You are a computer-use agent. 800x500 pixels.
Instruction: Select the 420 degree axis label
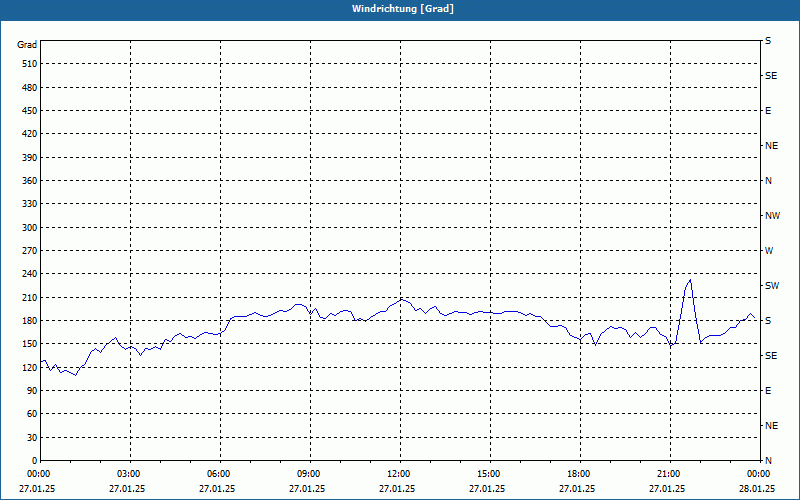pos(30,134)
